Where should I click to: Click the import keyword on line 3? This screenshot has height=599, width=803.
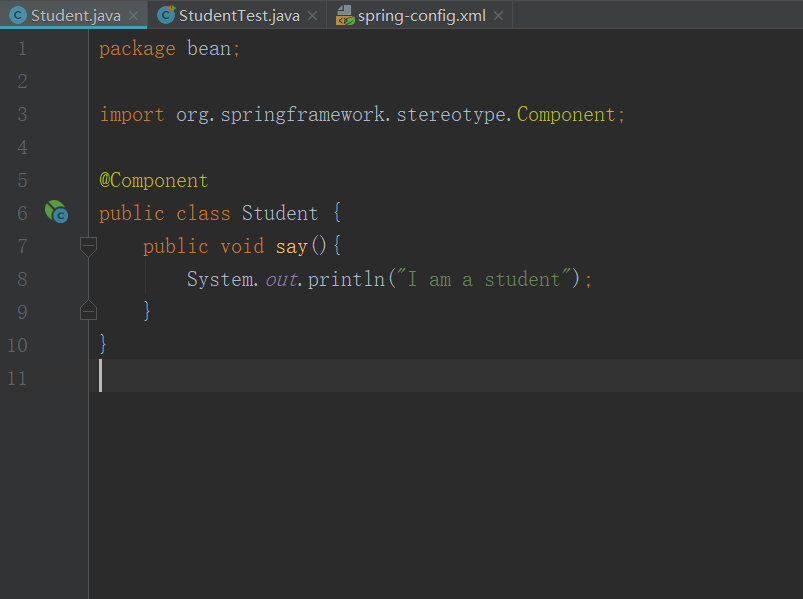pos(132,114)
